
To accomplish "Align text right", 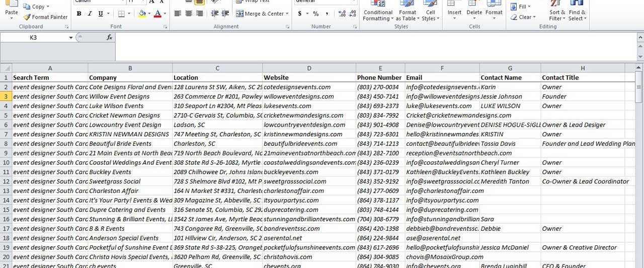I will pyautogui.click(x=200, y=14).
